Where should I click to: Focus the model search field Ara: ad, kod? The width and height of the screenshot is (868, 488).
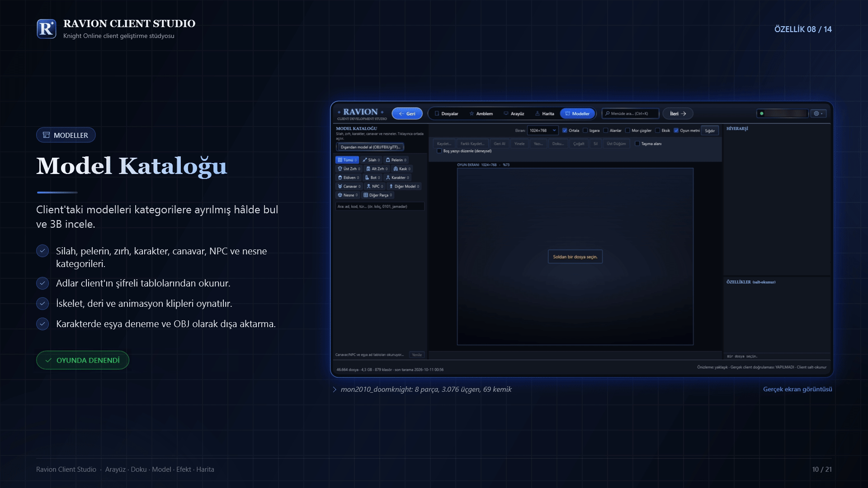tap(380, 206)
